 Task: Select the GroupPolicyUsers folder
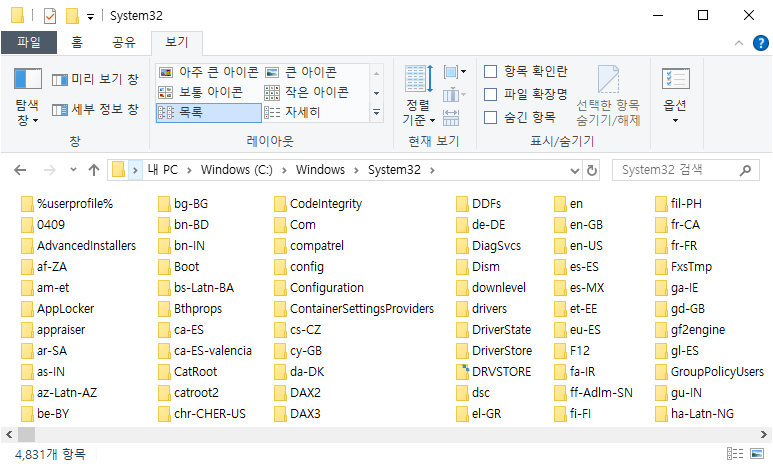tap(709, 372)
